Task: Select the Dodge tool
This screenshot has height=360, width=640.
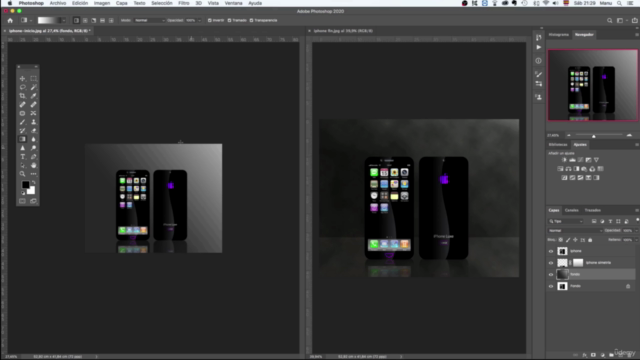Action: click(x=33, y=148)
